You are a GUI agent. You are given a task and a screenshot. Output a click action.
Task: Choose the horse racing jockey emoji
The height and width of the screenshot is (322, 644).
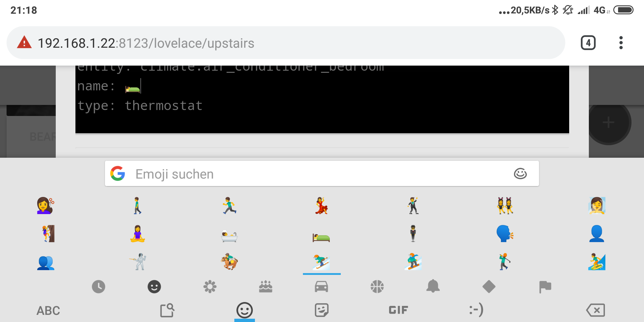click(229, 261)
